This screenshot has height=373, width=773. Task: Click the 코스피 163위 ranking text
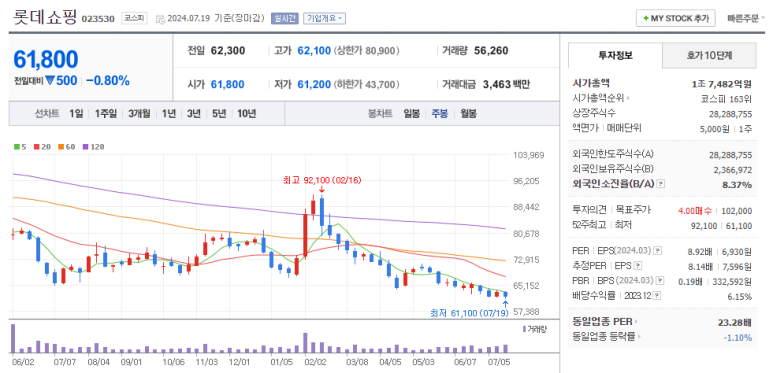pos(726,99)
